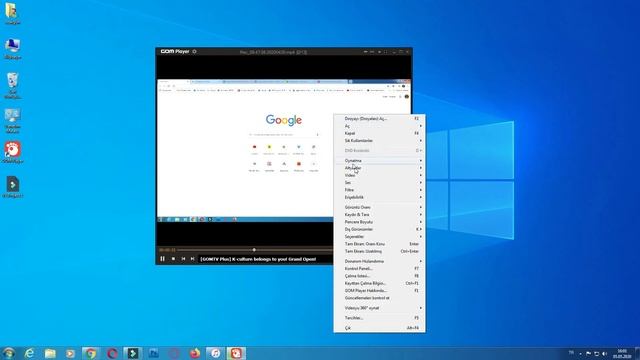Skip to the next track in GOM Player
Image resolution: width=640 pixels, height=360 pixels.
point(193,259)
